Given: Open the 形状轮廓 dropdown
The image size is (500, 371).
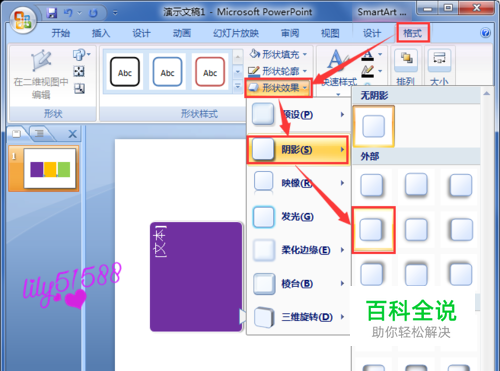Looking at the screenshot, I should click(x=278, y=71).
